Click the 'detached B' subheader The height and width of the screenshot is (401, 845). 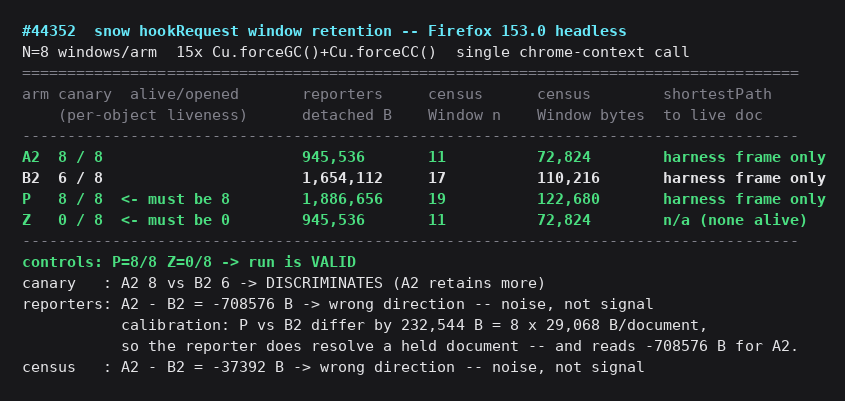[347, 115]
